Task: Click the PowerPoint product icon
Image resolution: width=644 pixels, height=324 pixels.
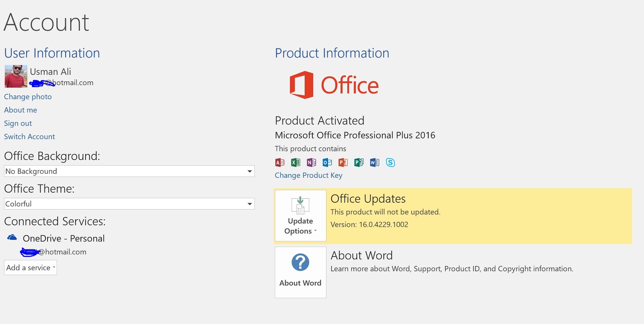Action: (x=343, y=162)
